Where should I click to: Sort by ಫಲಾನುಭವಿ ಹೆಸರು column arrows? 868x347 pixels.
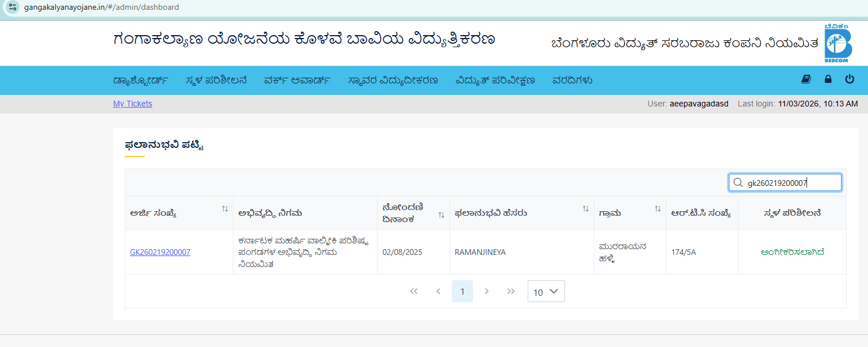click(x=586, y=209)
